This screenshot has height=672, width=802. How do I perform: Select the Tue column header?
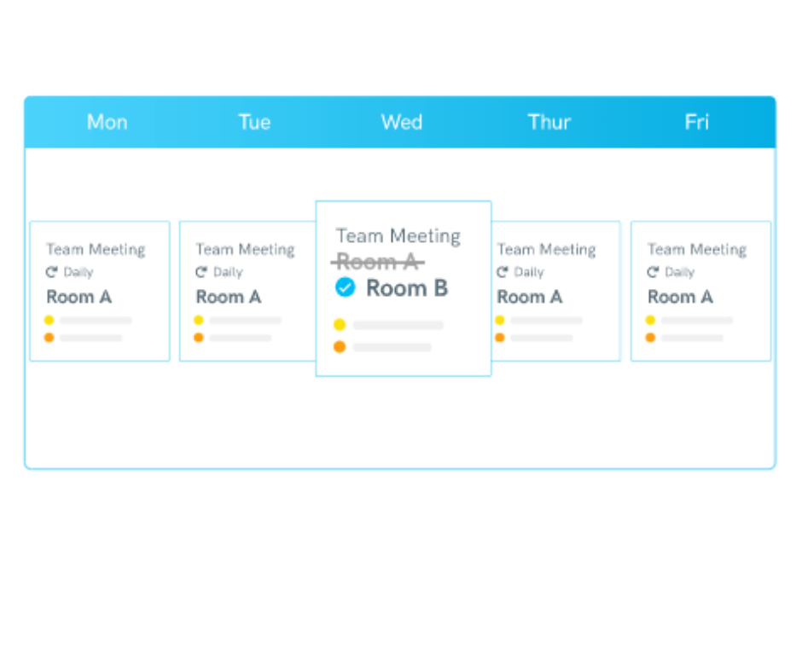coord(254,122)
